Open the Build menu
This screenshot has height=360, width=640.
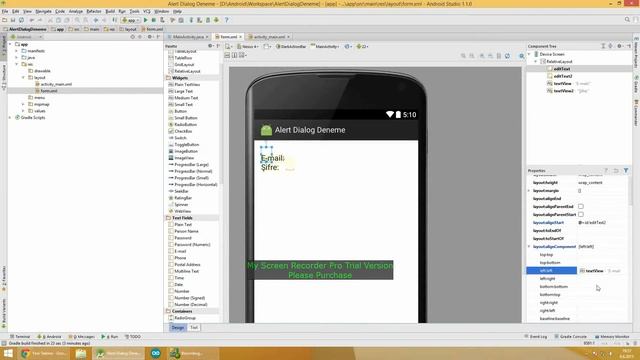coord(110,11)
